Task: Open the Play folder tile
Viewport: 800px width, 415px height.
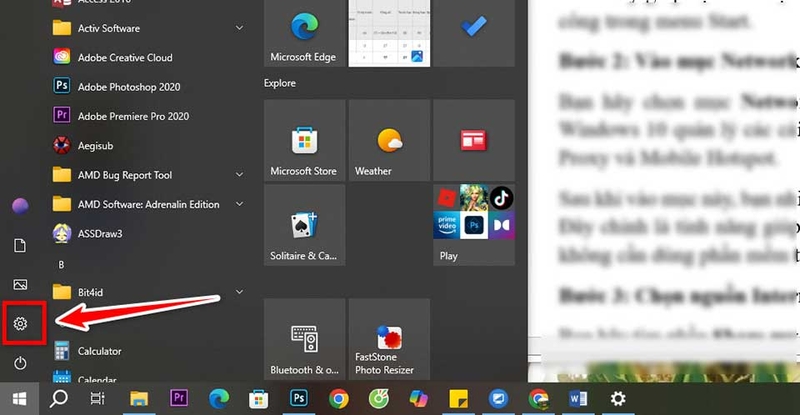Action: [474, 225]
